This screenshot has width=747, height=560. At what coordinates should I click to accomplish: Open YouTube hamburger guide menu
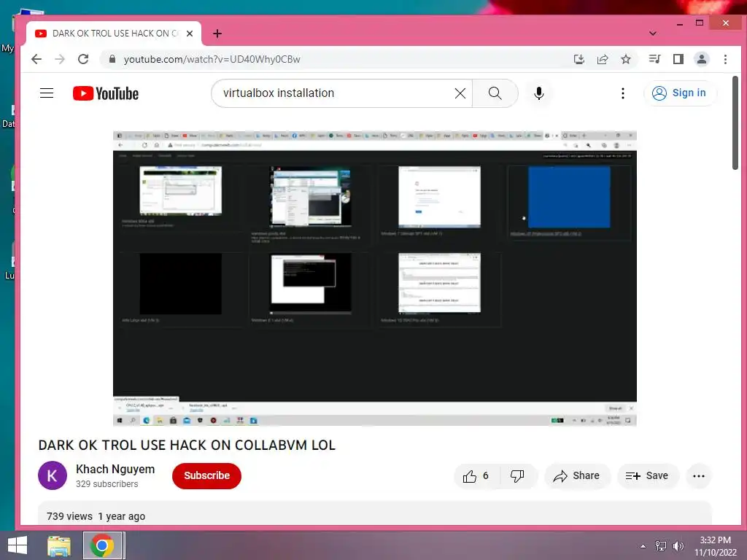coord(47,93)
